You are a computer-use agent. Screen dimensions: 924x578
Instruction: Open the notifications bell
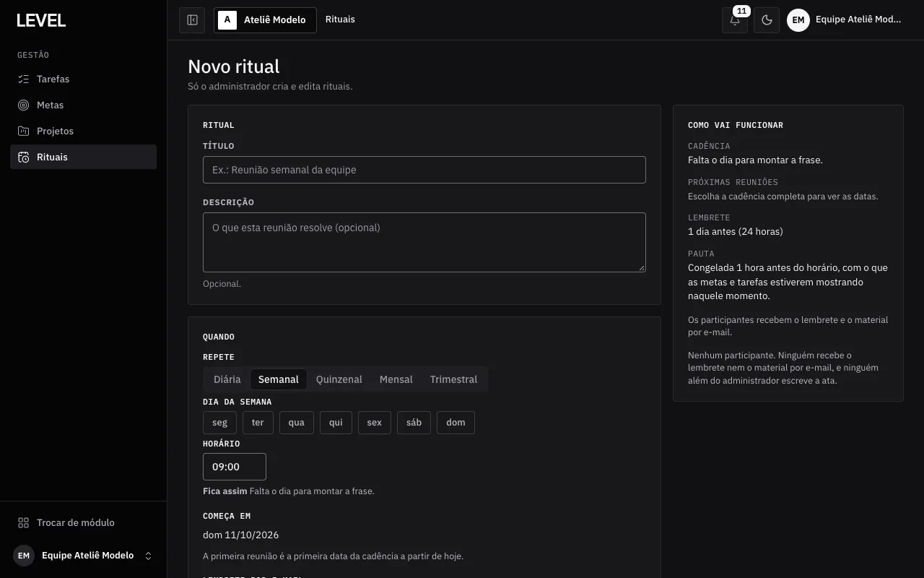coord(735,20)
